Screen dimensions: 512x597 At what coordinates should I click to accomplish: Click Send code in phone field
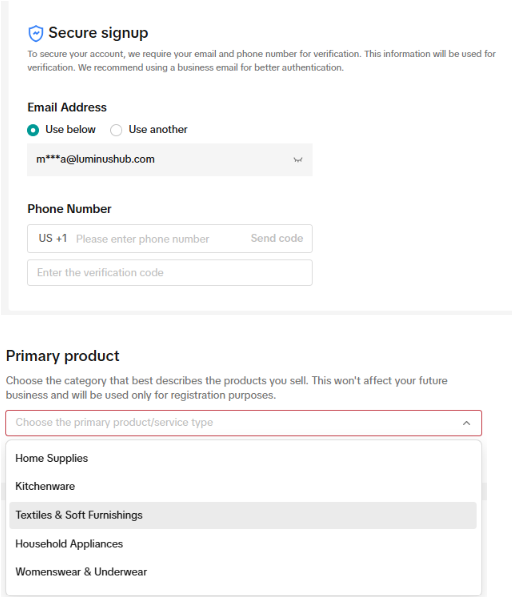(277, 238)
